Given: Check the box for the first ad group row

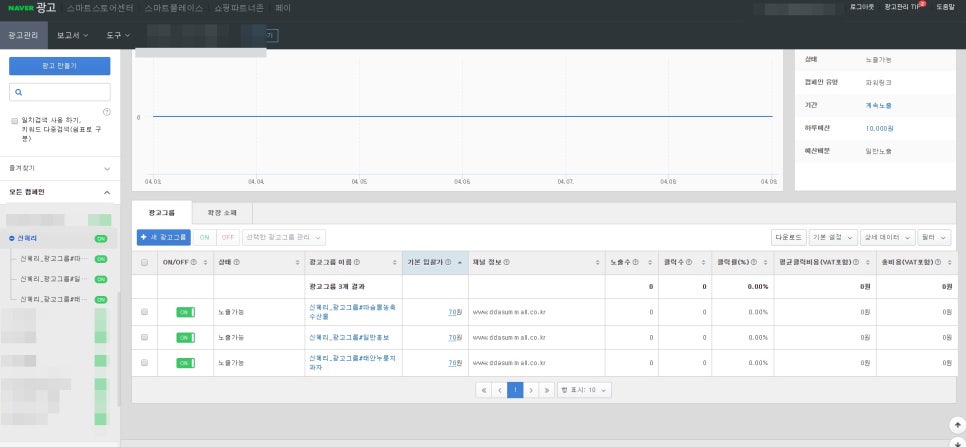Looking at the screenshot, I should coord(145,312).
